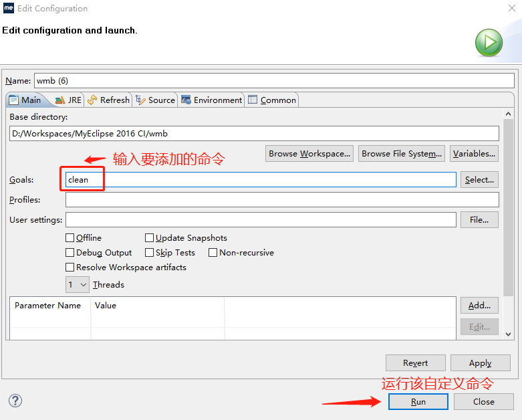Click the disabled Edit parameter button
The height and width of the screenshot is (420, 522).
[x=479, y=327]
